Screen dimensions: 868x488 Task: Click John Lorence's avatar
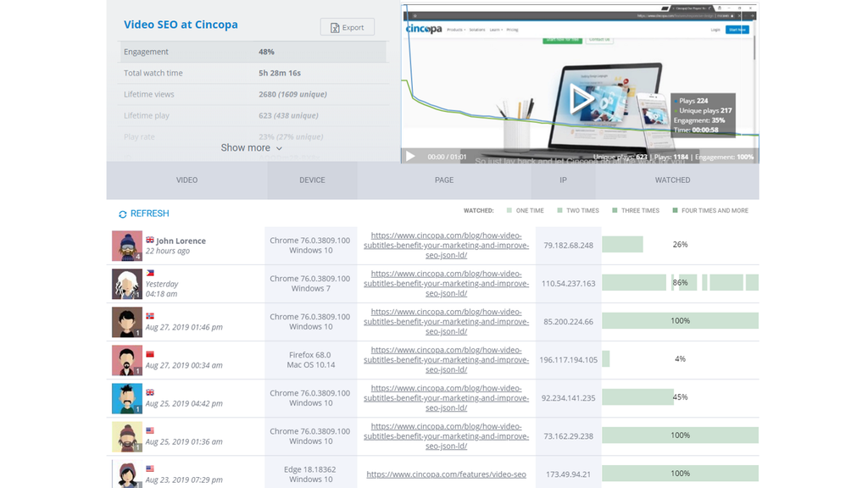[x=127, y=246]
